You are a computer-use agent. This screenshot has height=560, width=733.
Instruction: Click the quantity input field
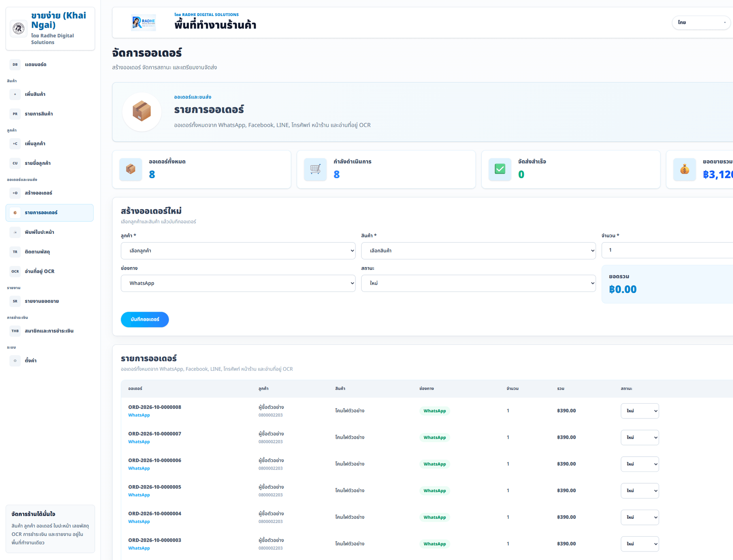(667, 250)
